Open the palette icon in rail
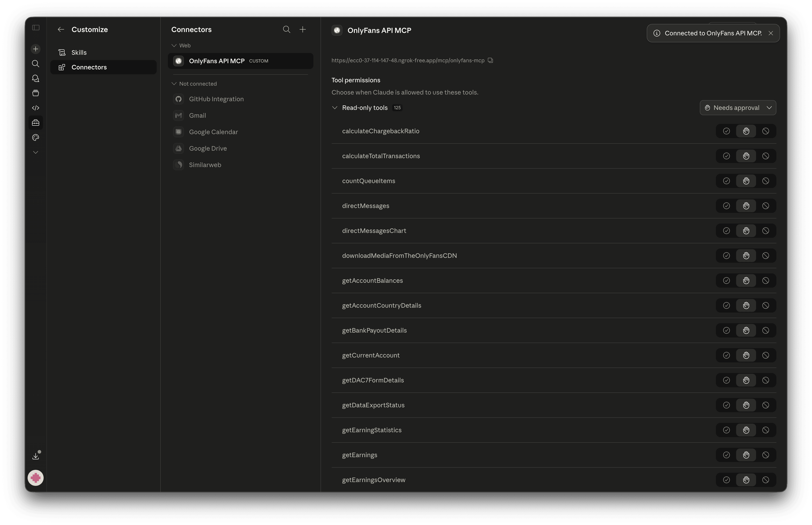Viewport: 812px width, 525px height. pos(35,137)
